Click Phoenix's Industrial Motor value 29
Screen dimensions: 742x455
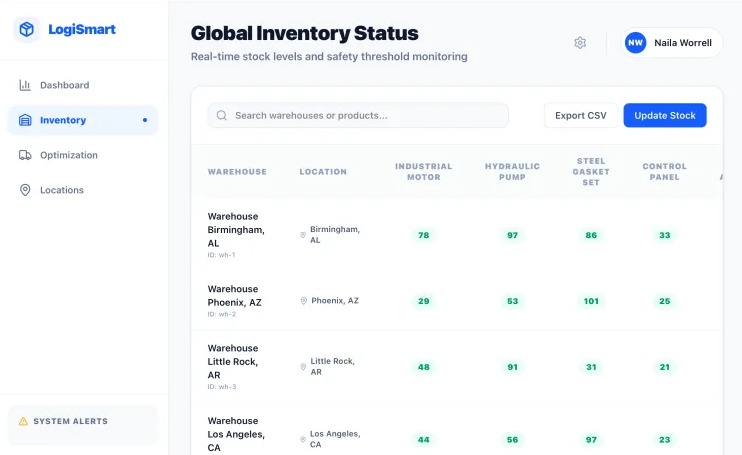424,301
